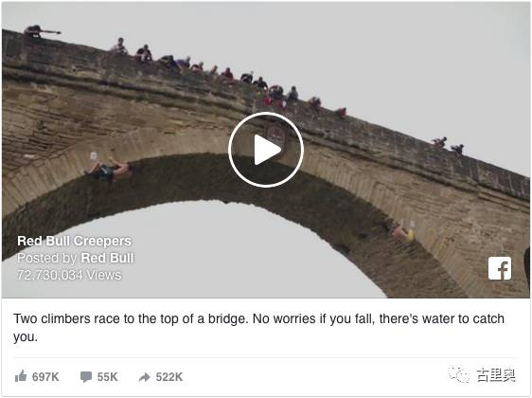The image size is (532, 398).
Task: Click the WeChat logo watermark icon
Action: (459, 374)
